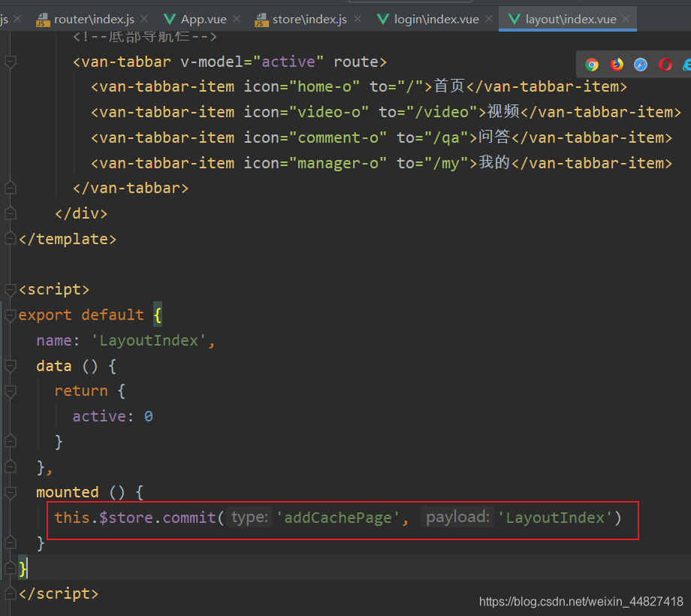The image size is (691, 616).
Task: Place cursor on 'addCachePage' string
Action: tap(337, 518)
